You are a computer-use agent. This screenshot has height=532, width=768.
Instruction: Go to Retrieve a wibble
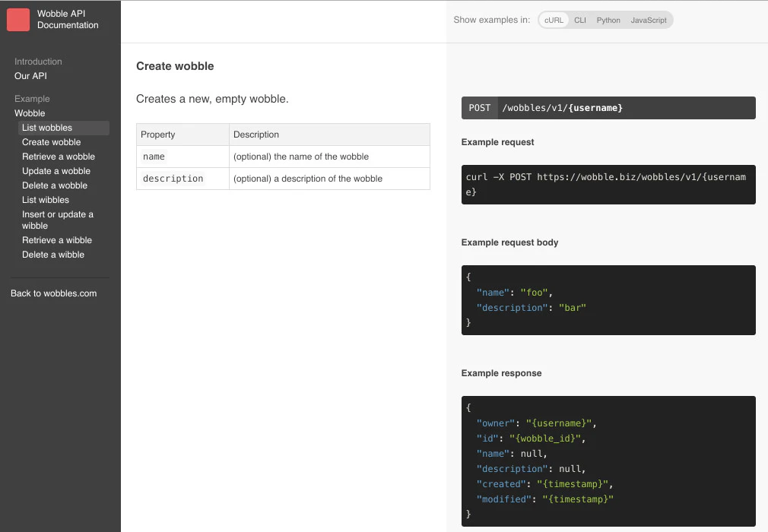tap(57, 240)
